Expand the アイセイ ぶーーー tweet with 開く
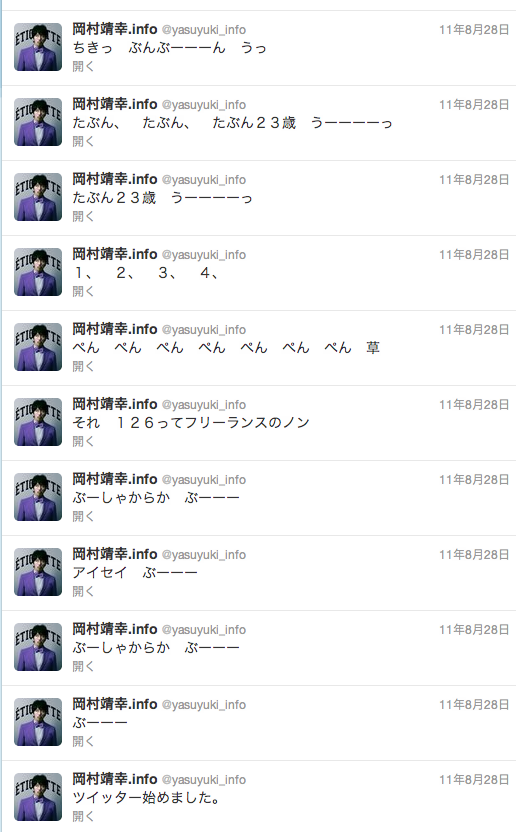Screen dimensions: 516x832 coord(83,591)
